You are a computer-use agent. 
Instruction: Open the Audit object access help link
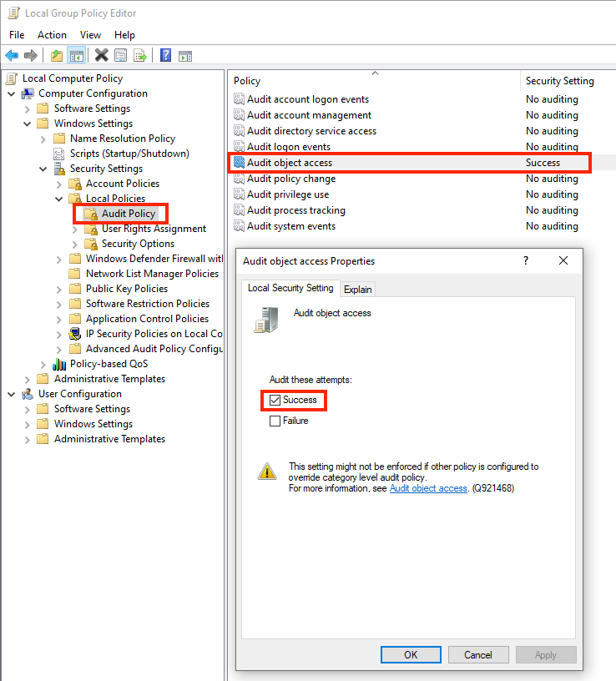coord(428,488)
